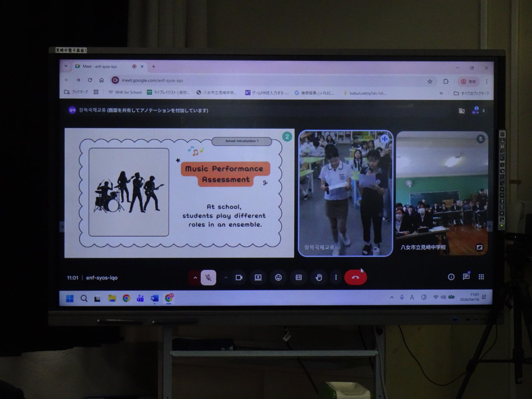The image size is (532, 399).
Task: Start screen presentation with share icon
Action: 258,277
